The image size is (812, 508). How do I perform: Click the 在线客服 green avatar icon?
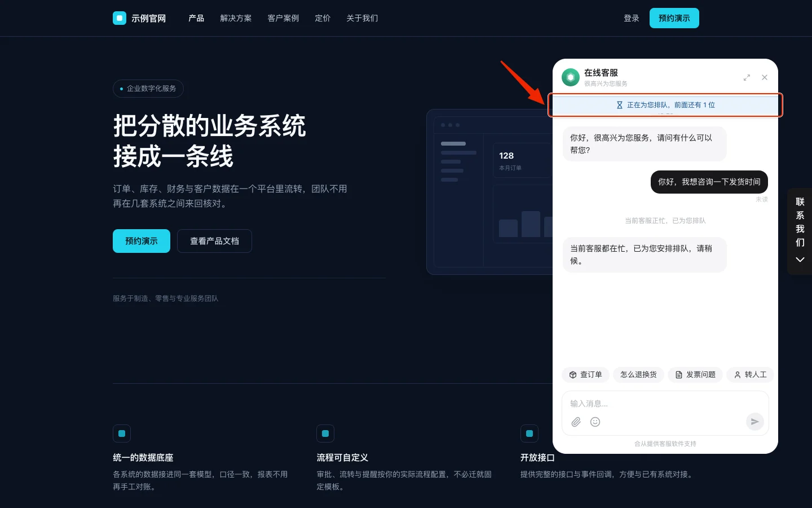click(571, 77)
